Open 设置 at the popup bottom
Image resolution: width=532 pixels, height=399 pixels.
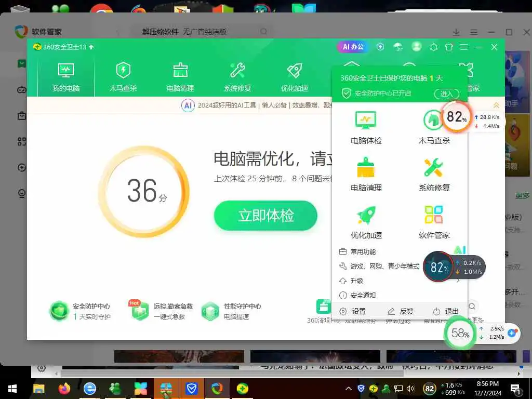(x=353, y=311)
